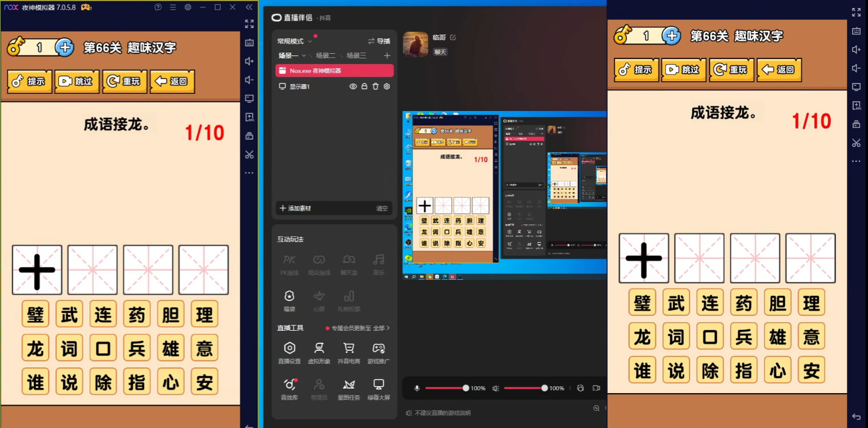868x428 pixels.
Task: Switch to the 场景三 scene tab
Action: [x=356, y=56]
